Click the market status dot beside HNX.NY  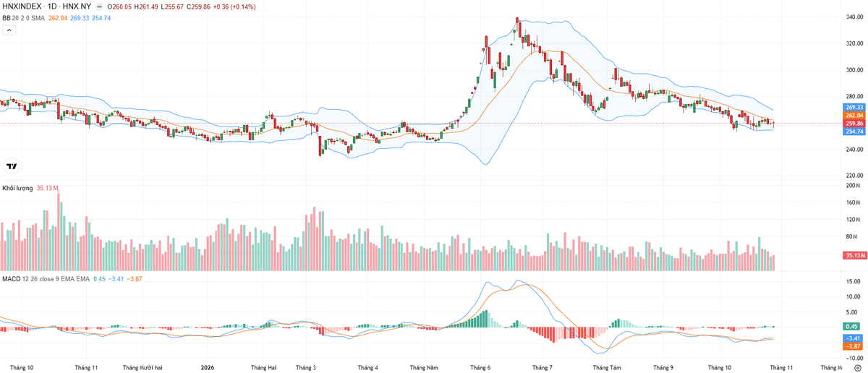(x=98, y=7)
